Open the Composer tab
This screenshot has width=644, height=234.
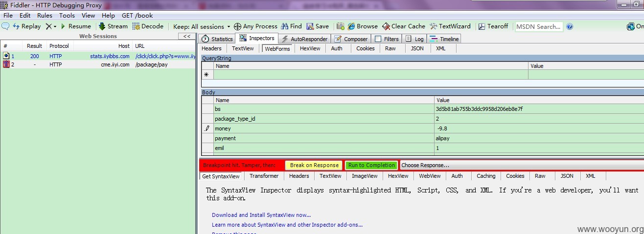pos(351,39)
